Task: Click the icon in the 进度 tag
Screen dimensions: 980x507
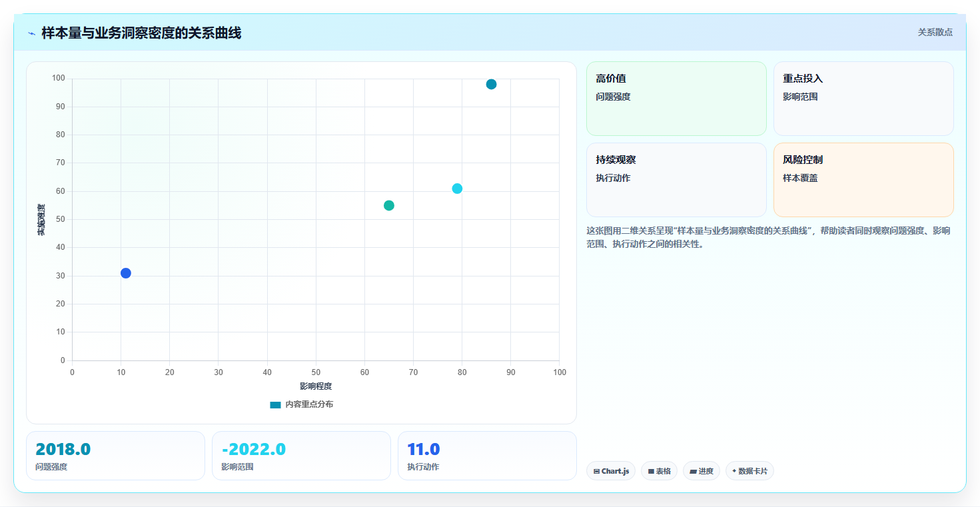Action: tap(693, 472)
